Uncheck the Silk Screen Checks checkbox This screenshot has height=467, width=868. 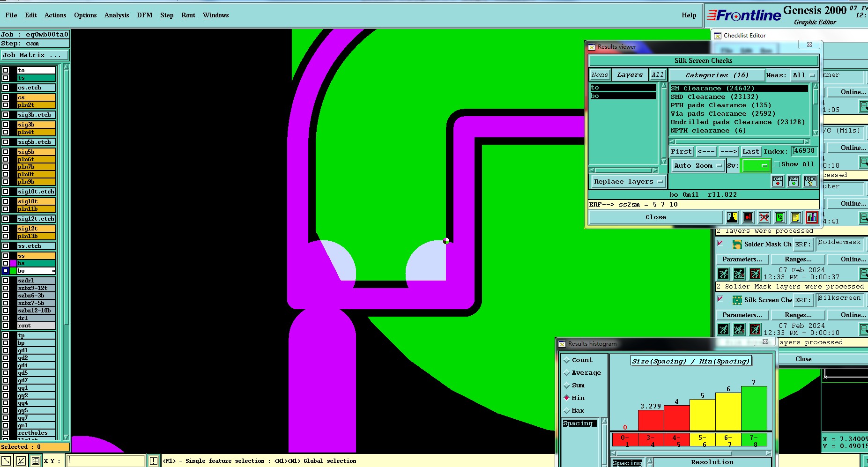720,299
